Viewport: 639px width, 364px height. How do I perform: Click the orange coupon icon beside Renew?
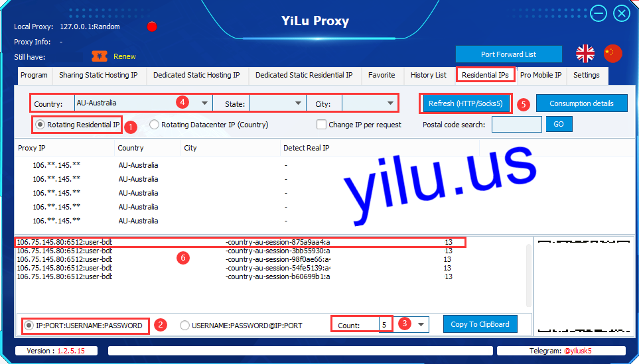pos(99,56)
